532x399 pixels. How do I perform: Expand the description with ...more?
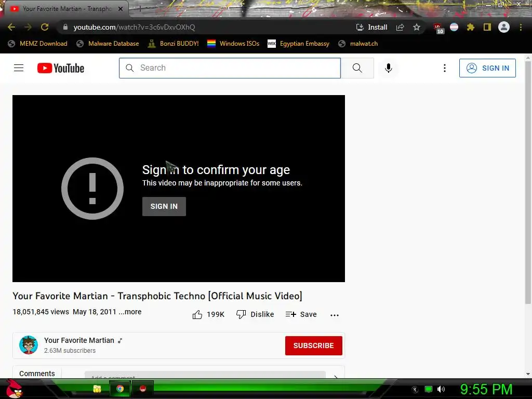pos(130,312)
